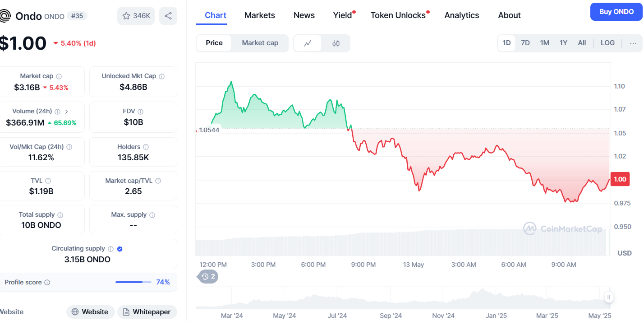
Task: Open the Whitepaper link
Action: (x=147, y=312)
